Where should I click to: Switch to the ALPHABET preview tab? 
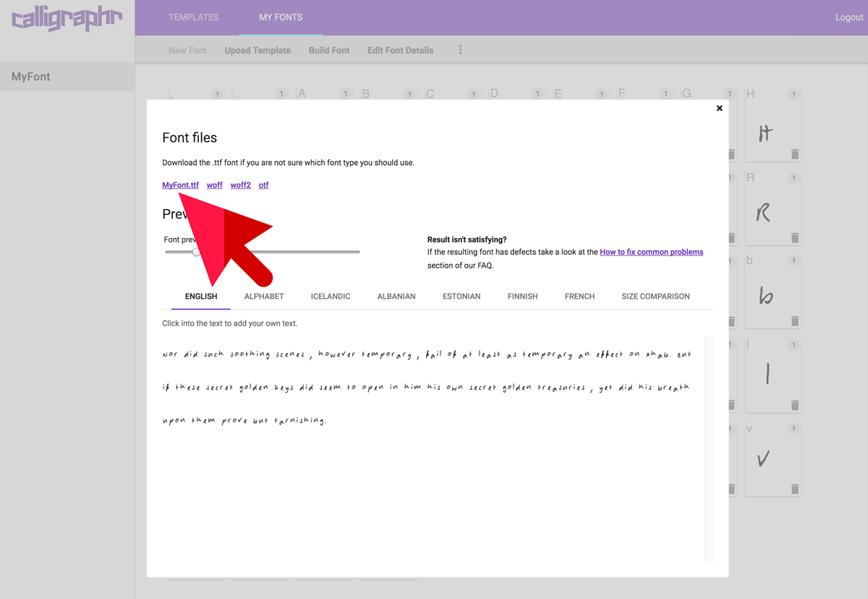pyautogui.click(x=264, y=297)
